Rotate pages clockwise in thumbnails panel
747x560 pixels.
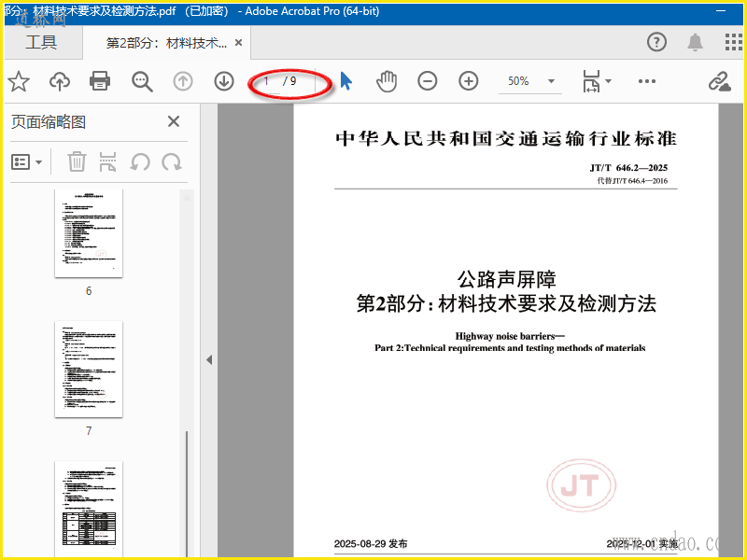click(x=172, y=161)
